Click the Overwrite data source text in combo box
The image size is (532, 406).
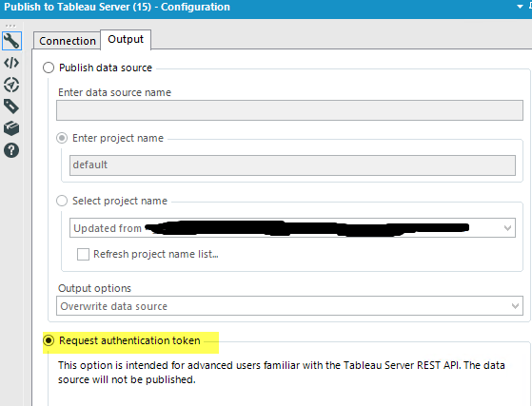click(113, 306)
